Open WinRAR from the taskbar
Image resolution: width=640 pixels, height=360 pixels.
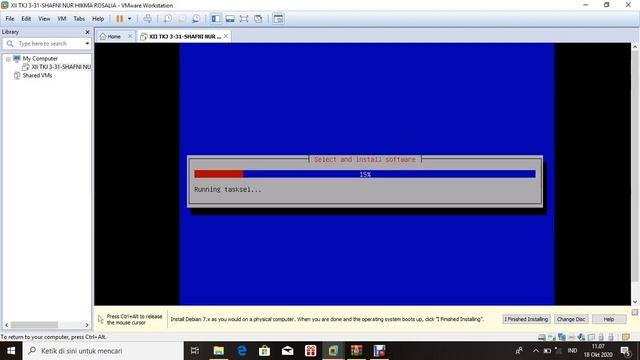point(356,351)
